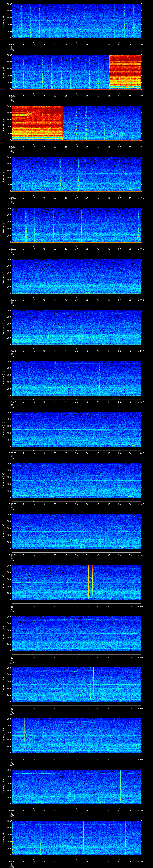Click the spectrogram panel starting at 18:37:00
153x868 pixels.
pyautogui.click(x=76, y=327)
